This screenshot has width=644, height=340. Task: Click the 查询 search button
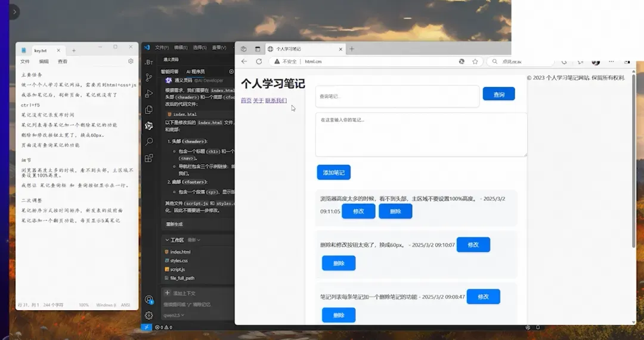pos(499,94)
